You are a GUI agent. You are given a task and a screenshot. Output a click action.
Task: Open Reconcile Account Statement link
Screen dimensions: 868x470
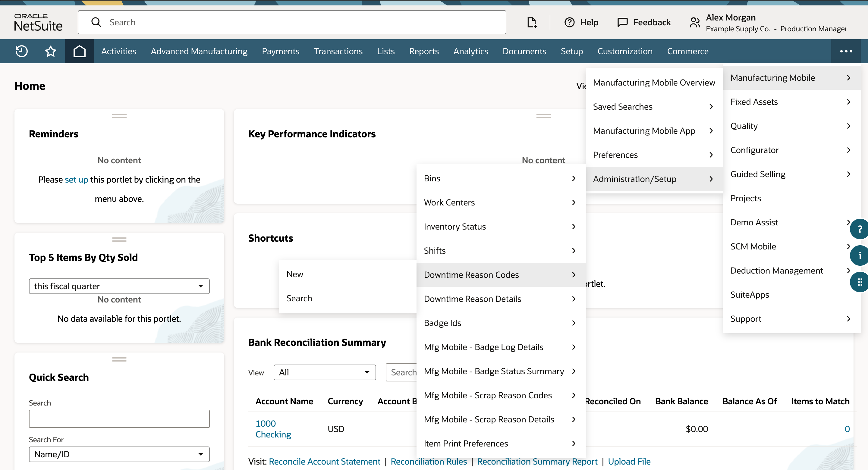pyautogui.click(x=325, y=462)
